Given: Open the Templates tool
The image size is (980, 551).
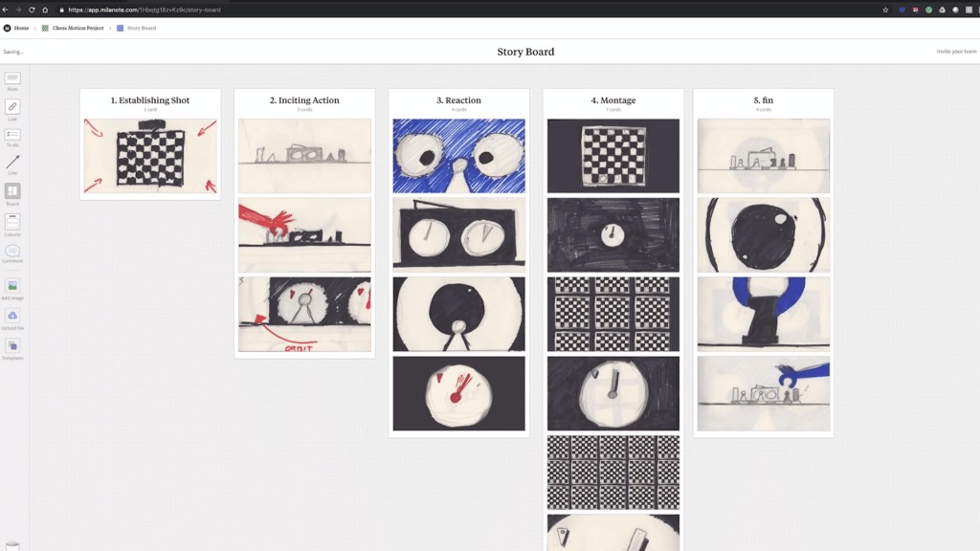Looking at the screenshot, I should click(x=12, y=345).
